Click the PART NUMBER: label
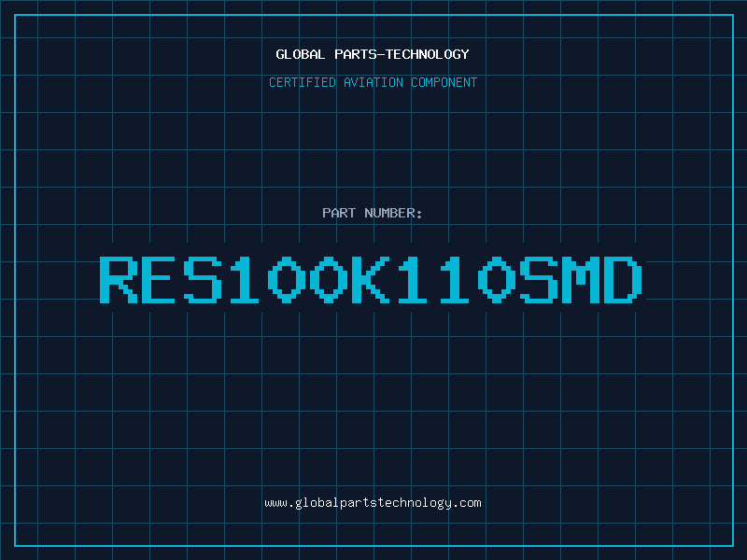 pyautogui.click(x=373, y=213)
